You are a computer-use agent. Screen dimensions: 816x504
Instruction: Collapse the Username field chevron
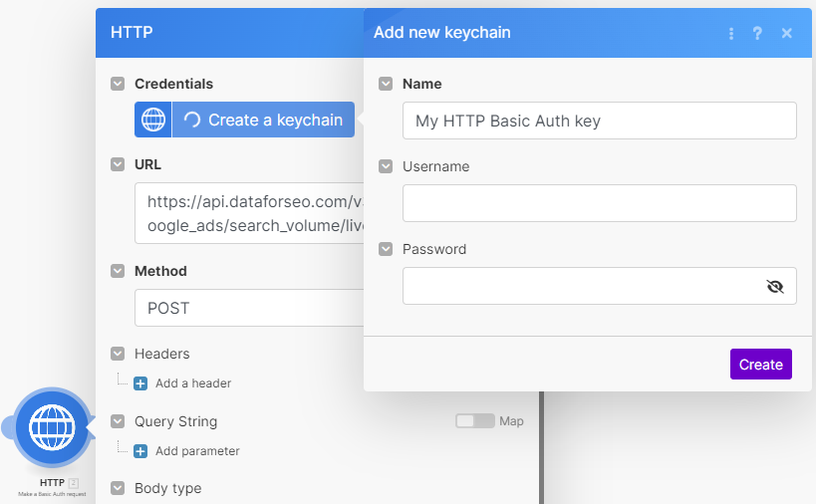386,166
